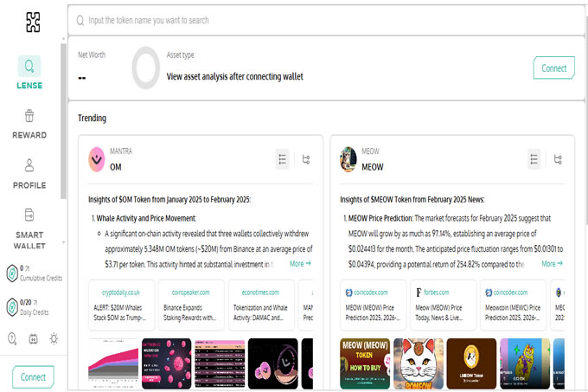
Task: Click the Net Worth ring chart
Action: 146,67
